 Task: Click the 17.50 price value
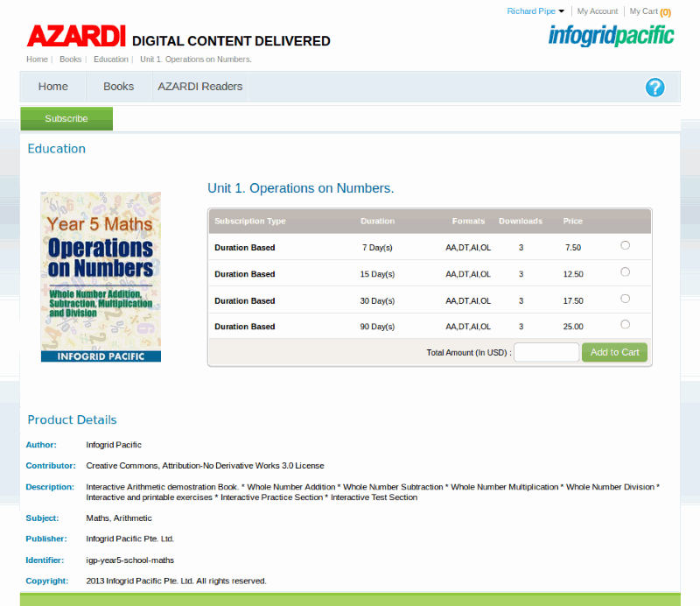point(573,300)
